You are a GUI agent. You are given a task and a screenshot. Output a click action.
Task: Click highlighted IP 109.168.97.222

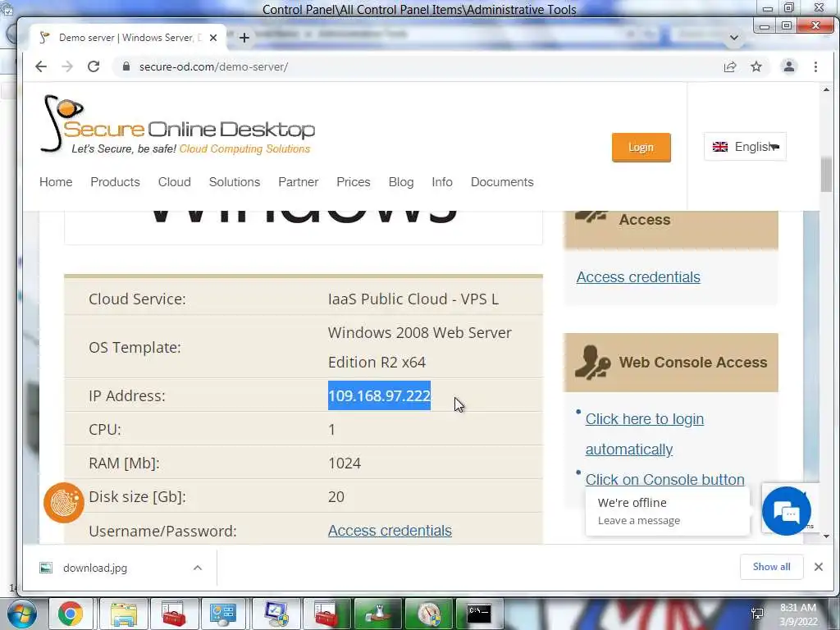coord(379,395)
